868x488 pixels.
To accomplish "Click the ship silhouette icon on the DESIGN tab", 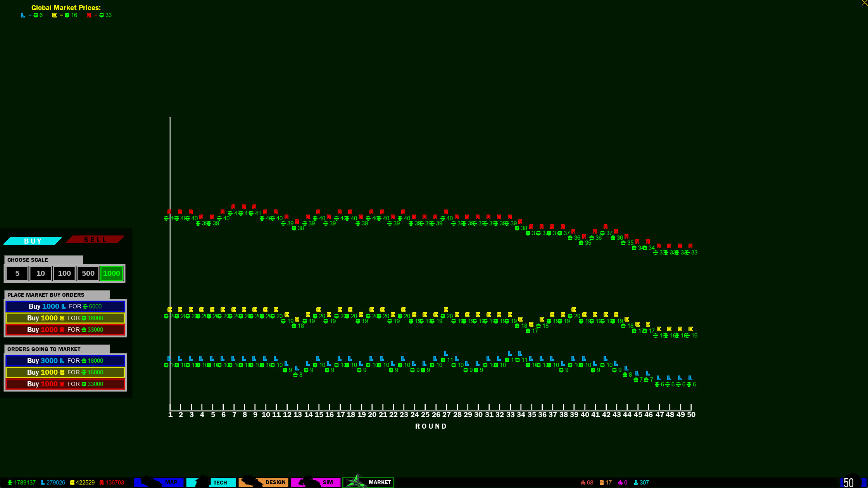I will coord(250,482).
